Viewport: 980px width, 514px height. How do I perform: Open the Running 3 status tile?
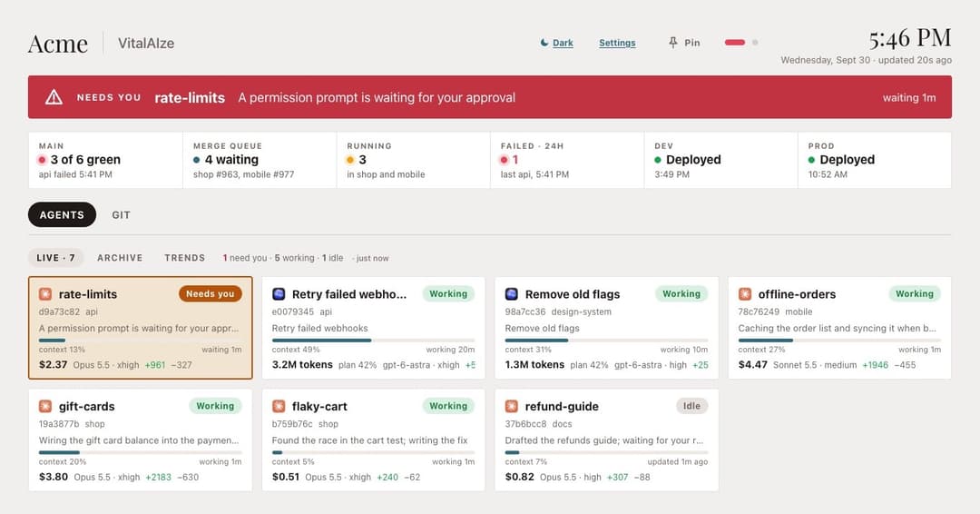tap(413, 160)
